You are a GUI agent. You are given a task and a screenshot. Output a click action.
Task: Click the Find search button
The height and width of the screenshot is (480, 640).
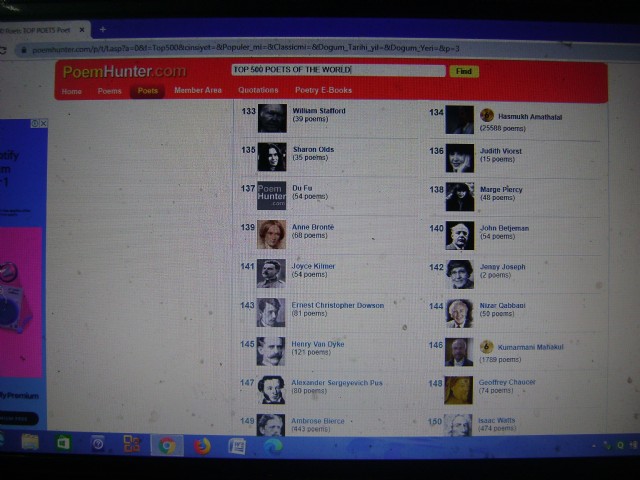(464, 72)
